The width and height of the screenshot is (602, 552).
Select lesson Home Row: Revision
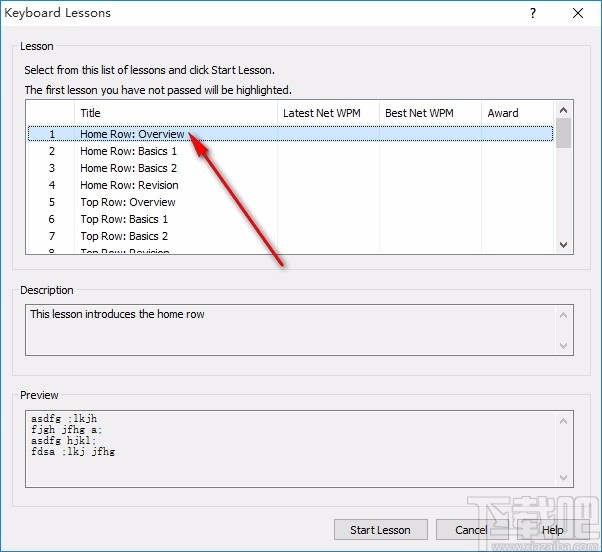coord(290,185)
